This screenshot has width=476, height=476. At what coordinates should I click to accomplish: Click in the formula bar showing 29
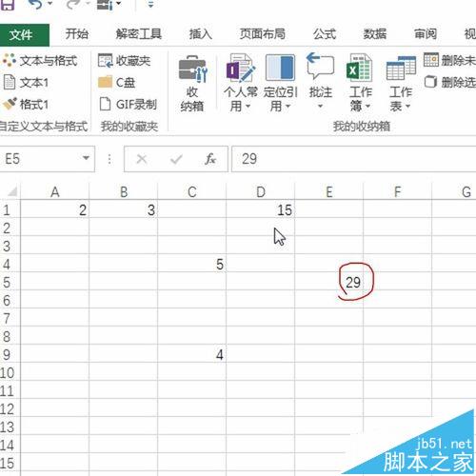point(354,159)
